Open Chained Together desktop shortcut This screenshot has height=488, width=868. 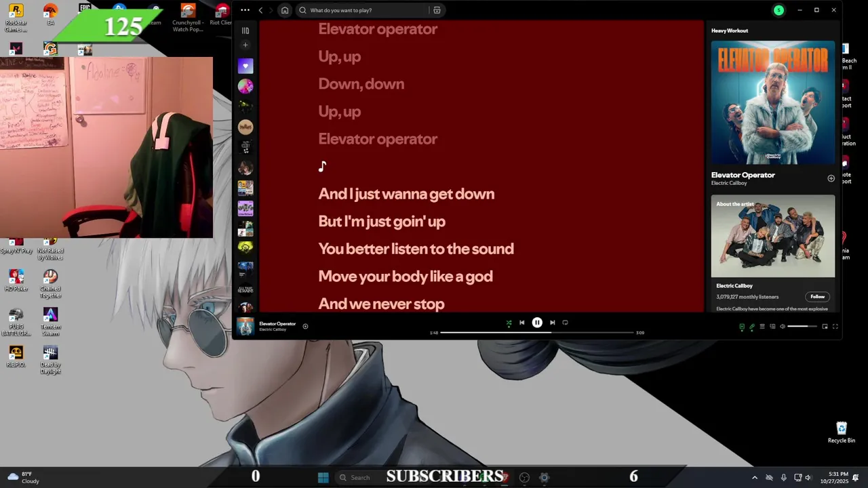tap(50, 284)
